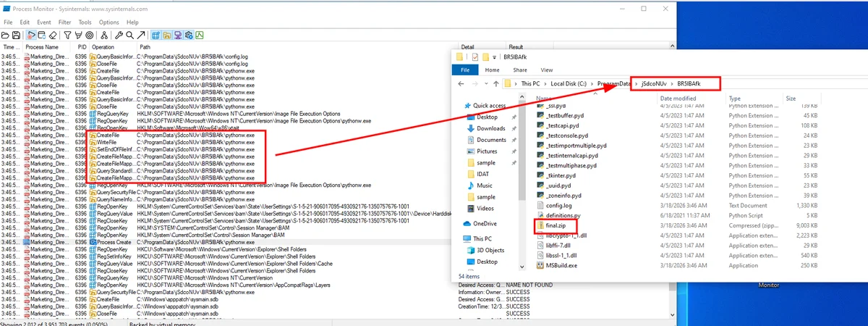Click the PID column header
The height and width of the screenshot is (326, 868).
coord(82,47)
